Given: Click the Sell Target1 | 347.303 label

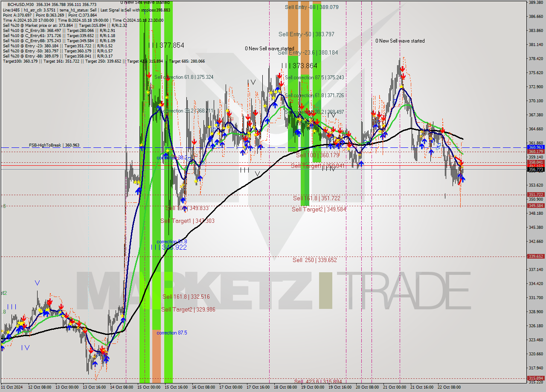Looking at the screenshot, I should 187,221.
